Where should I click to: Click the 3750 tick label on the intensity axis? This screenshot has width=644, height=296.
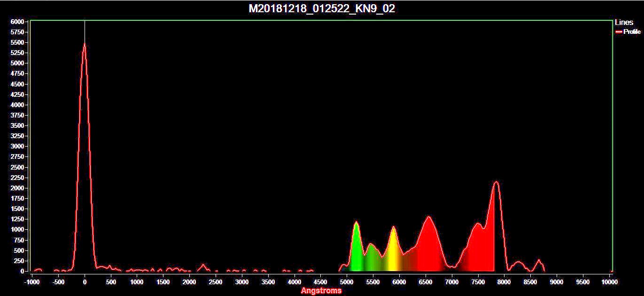pyautogui.click(x=17, y=115)
